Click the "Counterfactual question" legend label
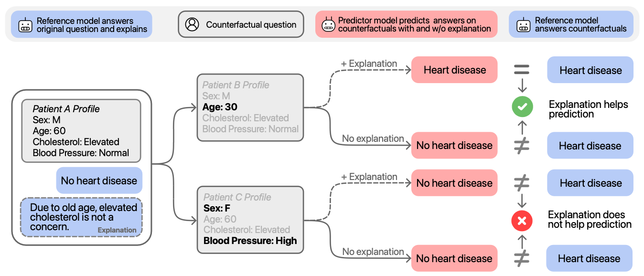This screenshot has height=276, width=644. tap(251, 25)
